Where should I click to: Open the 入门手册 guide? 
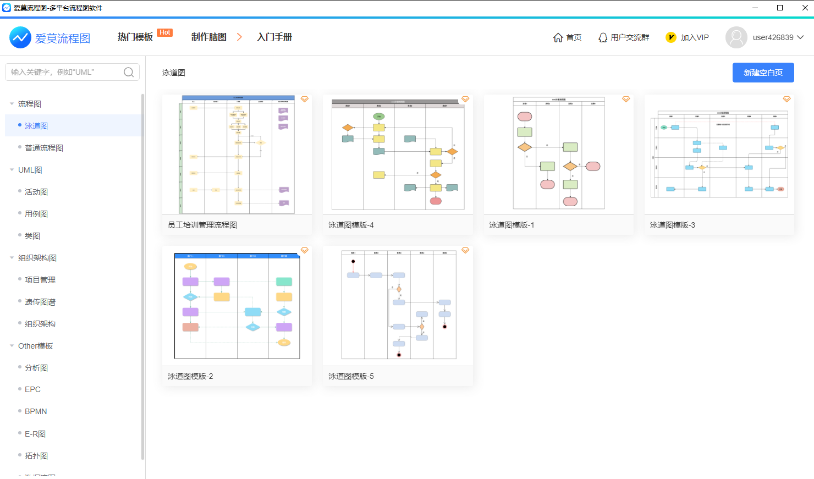[x=275, y=37]
